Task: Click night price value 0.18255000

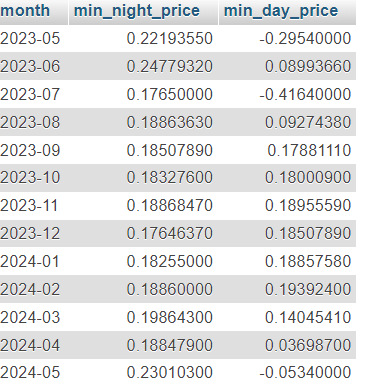Action: [x=170, y=261]
